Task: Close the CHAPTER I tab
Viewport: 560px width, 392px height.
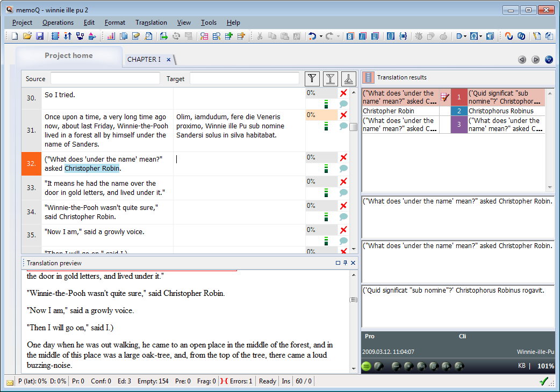Action: [169, 60]
